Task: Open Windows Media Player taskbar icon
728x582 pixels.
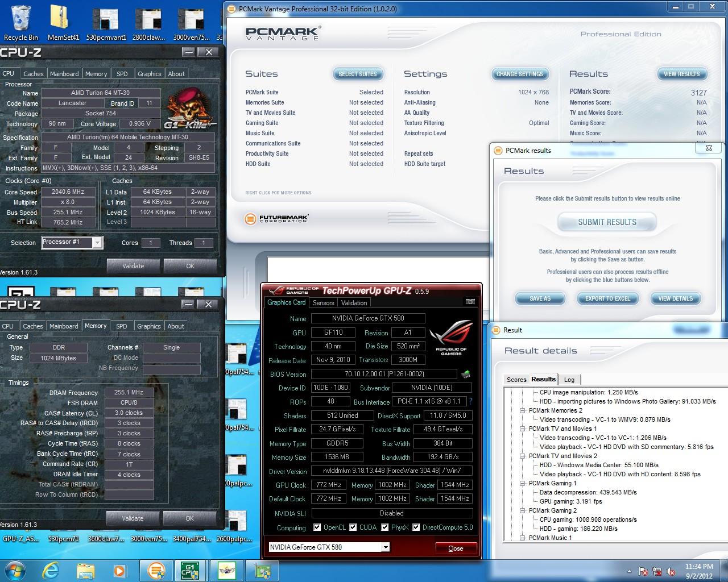Action: (x=119, y=571)
